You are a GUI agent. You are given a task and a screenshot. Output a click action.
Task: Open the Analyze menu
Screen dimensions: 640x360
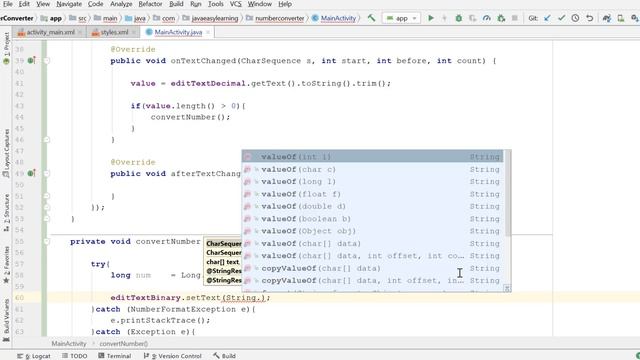[121, 4]
